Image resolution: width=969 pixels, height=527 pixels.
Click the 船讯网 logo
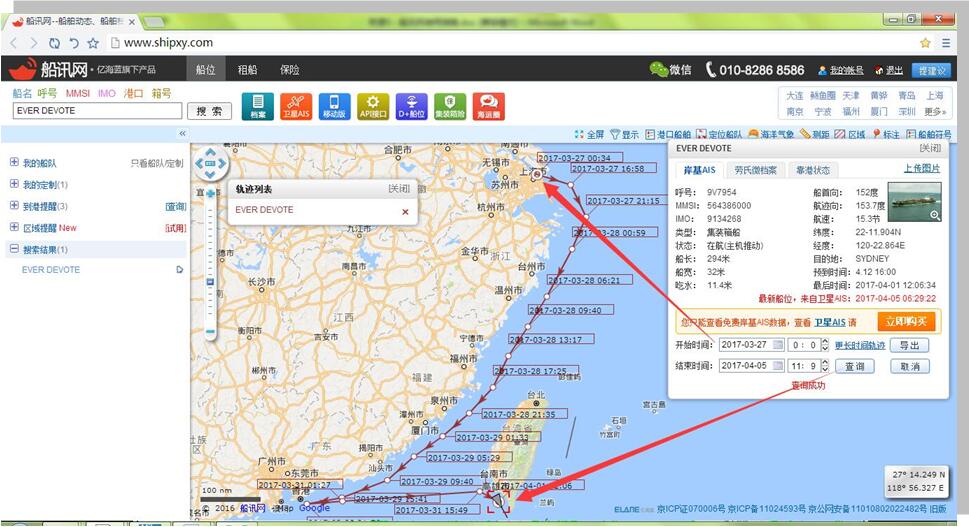pyautogui.click(x=49, y=69)
